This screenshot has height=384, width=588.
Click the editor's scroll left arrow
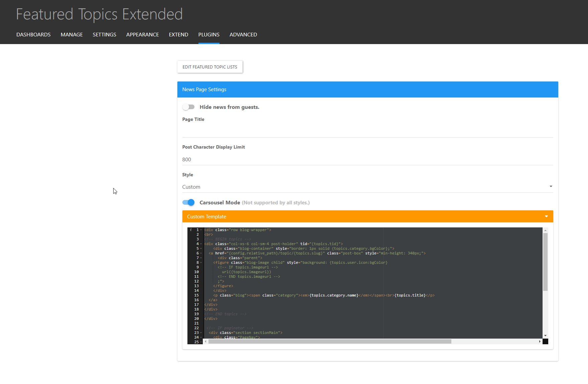pos(206,341)
